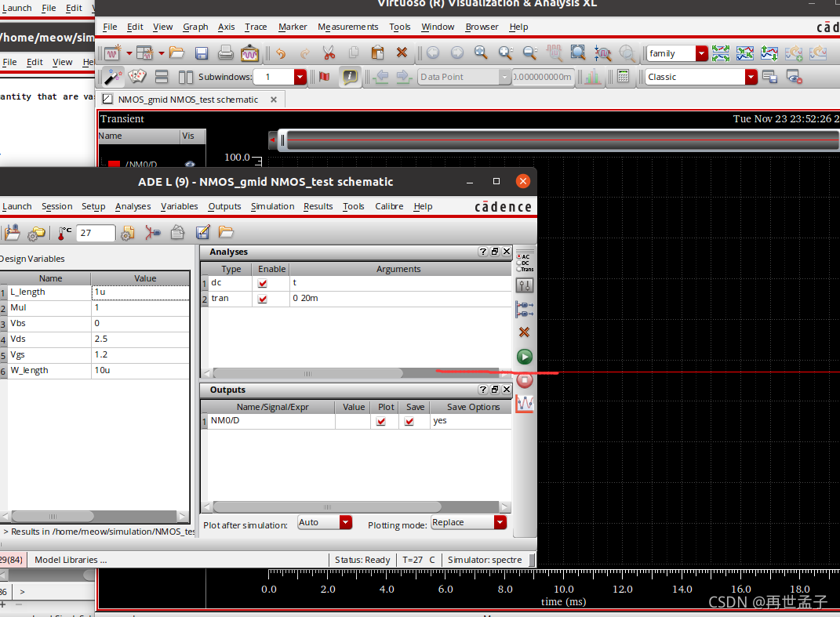The height and width of the screenshot is (617, 840).
Task: Click the Zoom In magnifier icon
Action: point(505,53)
